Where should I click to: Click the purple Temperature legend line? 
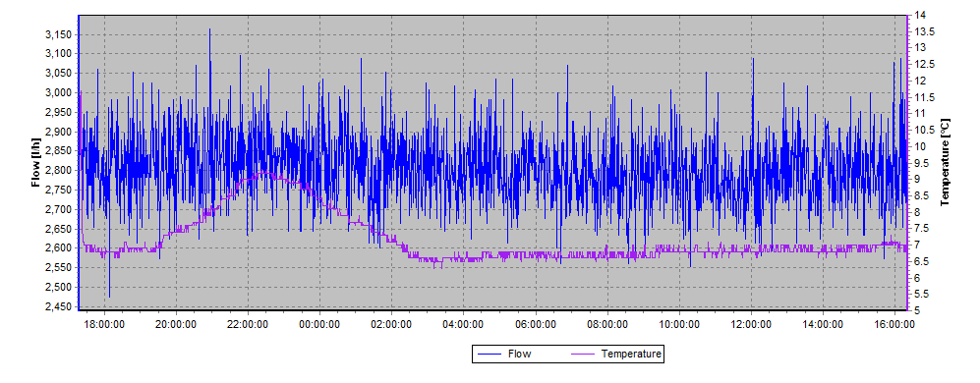coord(584,355)
